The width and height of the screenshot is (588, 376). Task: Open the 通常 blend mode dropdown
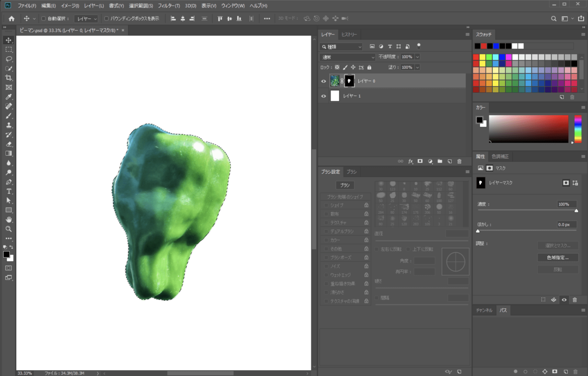coord(348,57)
